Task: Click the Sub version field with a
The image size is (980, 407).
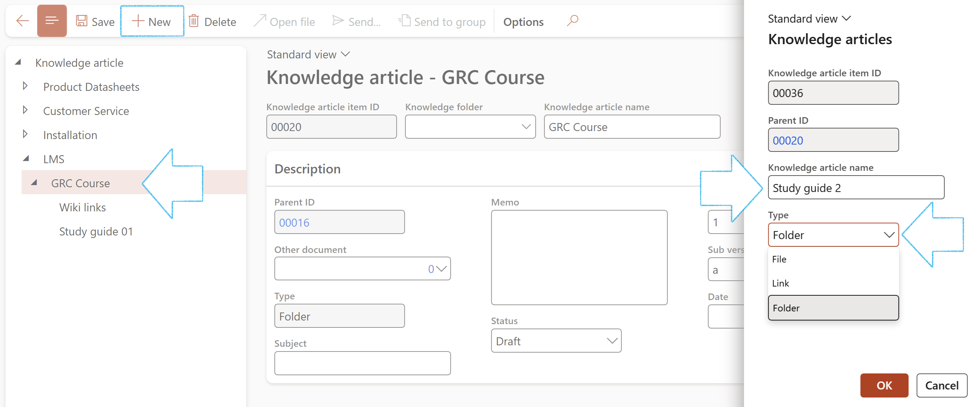Action: point(725,269)
